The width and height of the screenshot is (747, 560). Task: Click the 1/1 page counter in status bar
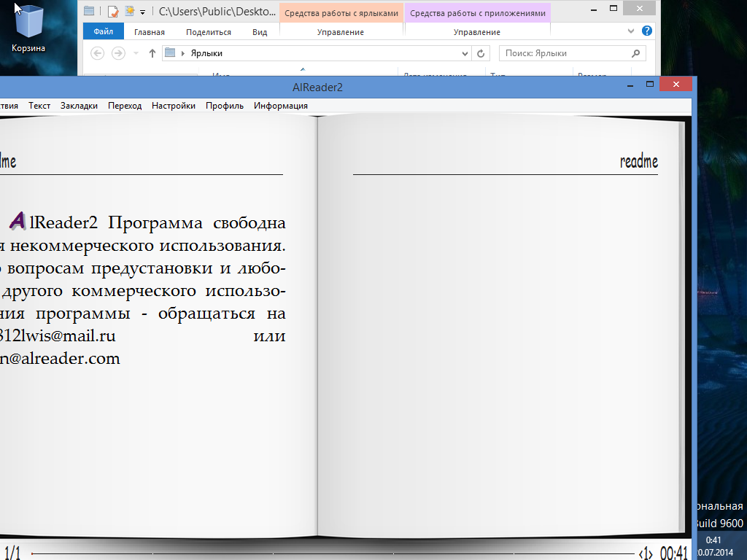(12, 553)
